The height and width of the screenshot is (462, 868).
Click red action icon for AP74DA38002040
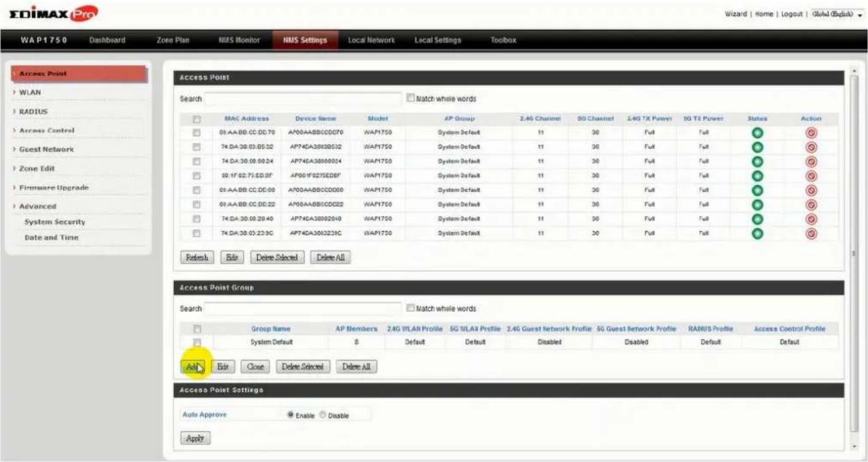coord(812,219)
